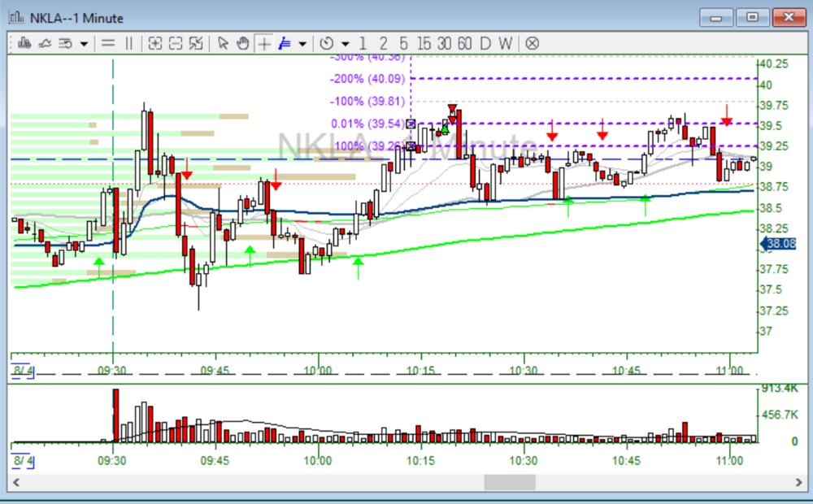This screenshot has height=504, width=813.
Task: Select the 15 minute interval
Action: [424, 43]
